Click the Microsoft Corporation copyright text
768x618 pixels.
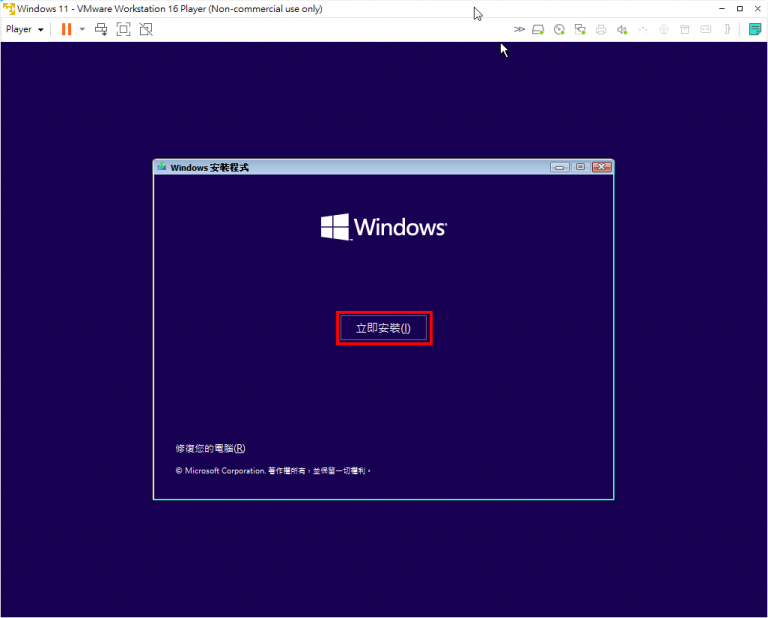[x=273, y=471]
